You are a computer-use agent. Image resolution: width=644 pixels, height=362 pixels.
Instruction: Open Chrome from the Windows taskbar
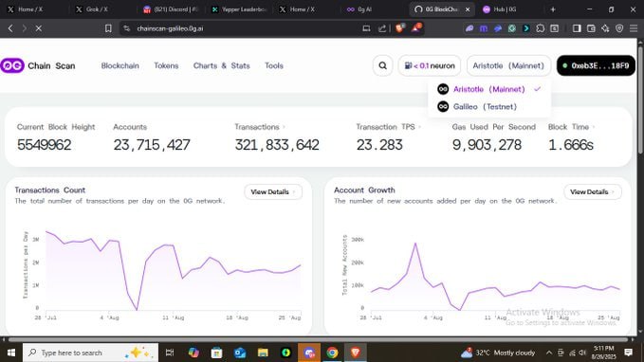[x=332, y=353]
